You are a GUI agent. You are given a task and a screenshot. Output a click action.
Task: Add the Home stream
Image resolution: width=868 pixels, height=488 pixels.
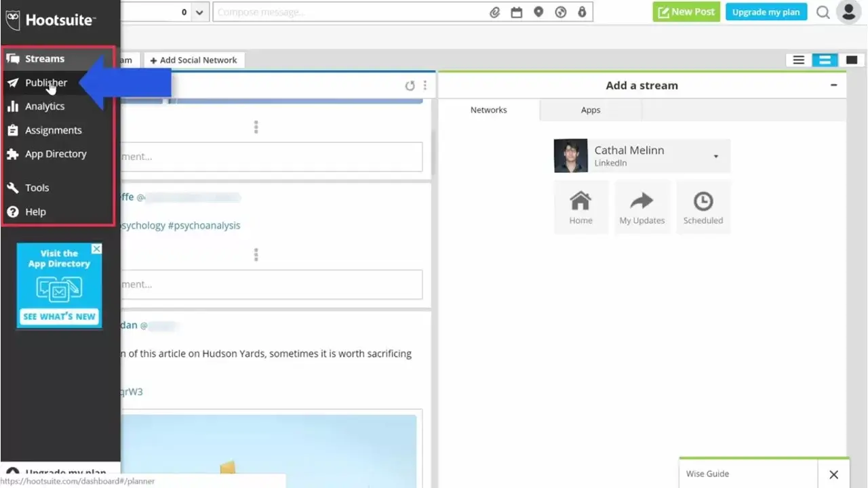pyautogui.click(x=580, y=207)
